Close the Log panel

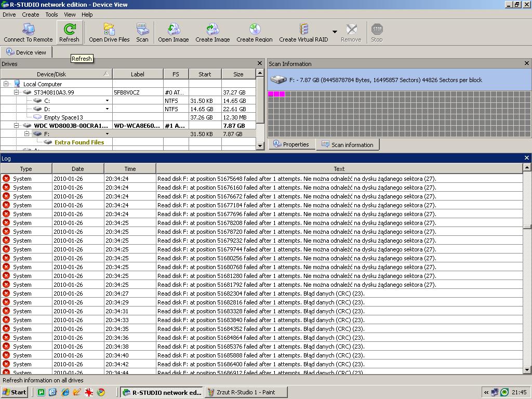pos(527,158)
